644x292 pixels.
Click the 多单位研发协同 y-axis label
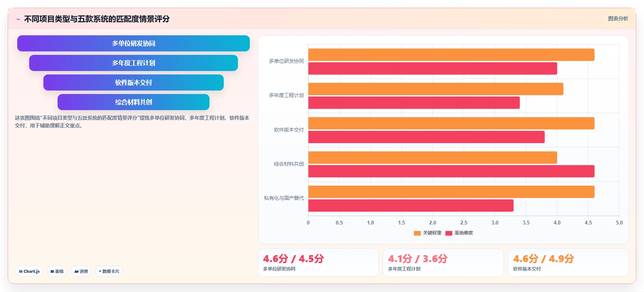click(x=286, y=61)
